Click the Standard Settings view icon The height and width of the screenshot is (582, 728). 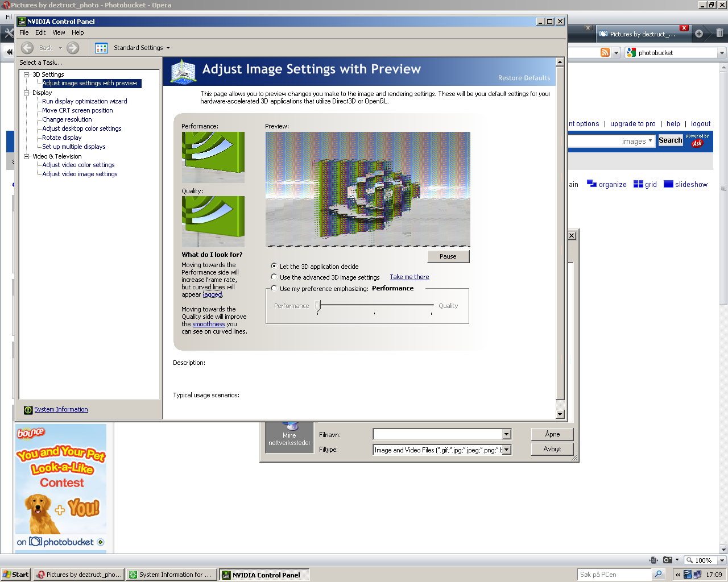click(102, 48)
